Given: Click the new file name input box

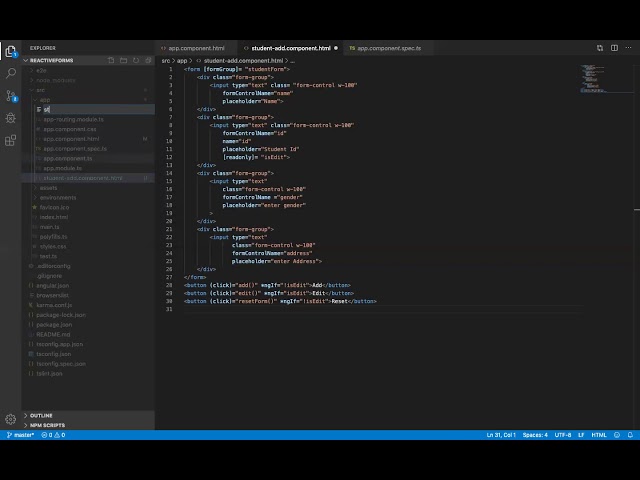Looking at the screenshot, I should point(99,109).
